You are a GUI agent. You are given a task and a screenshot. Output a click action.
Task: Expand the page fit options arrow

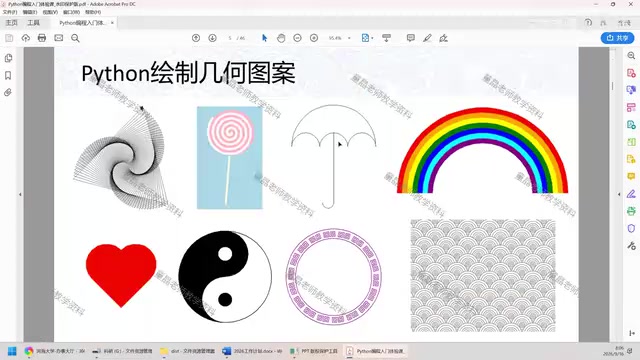click(x=372, y=38)
